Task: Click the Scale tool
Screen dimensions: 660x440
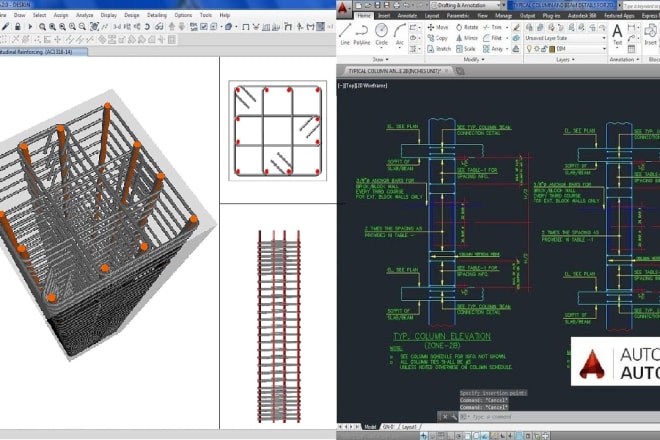Action: pyautogui.click(x=466, y=49)
